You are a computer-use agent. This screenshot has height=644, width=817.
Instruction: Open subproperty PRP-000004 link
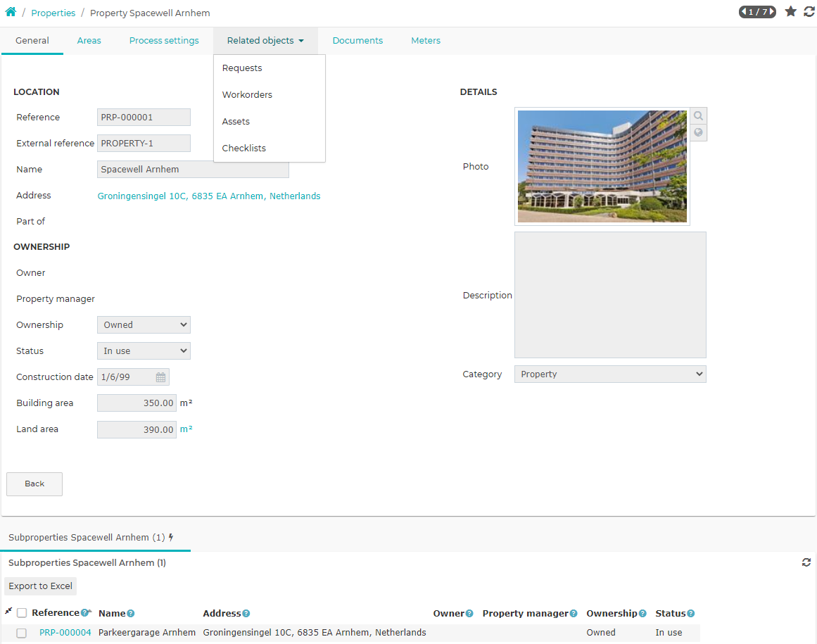coord(65,633)
